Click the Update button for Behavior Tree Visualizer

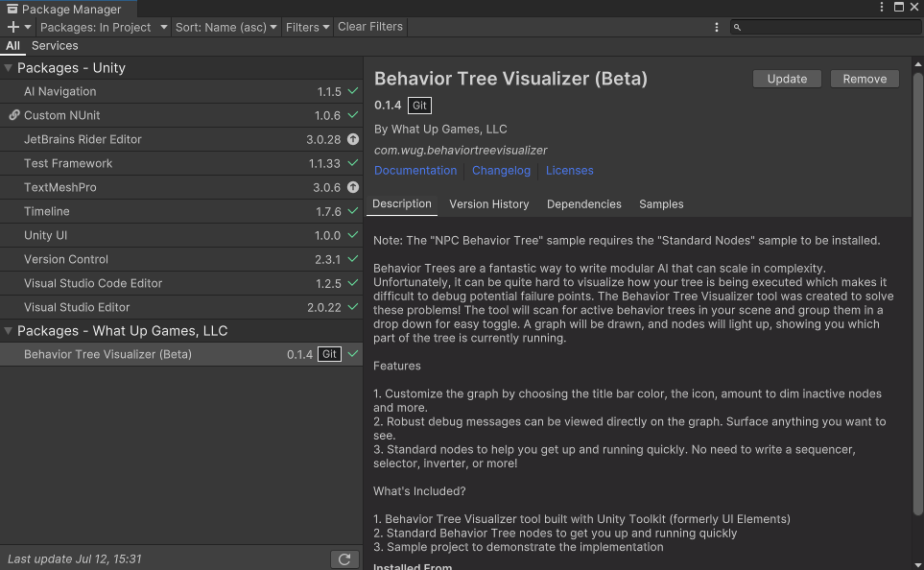click(787, 79)
